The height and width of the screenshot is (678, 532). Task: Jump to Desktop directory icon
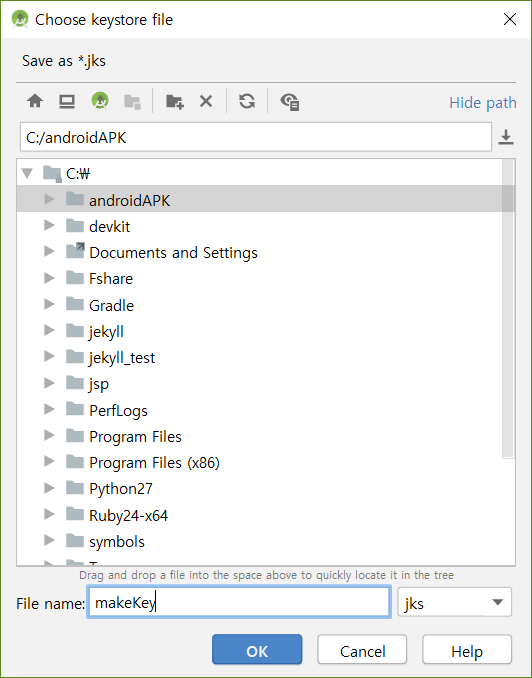coord(67,101)
